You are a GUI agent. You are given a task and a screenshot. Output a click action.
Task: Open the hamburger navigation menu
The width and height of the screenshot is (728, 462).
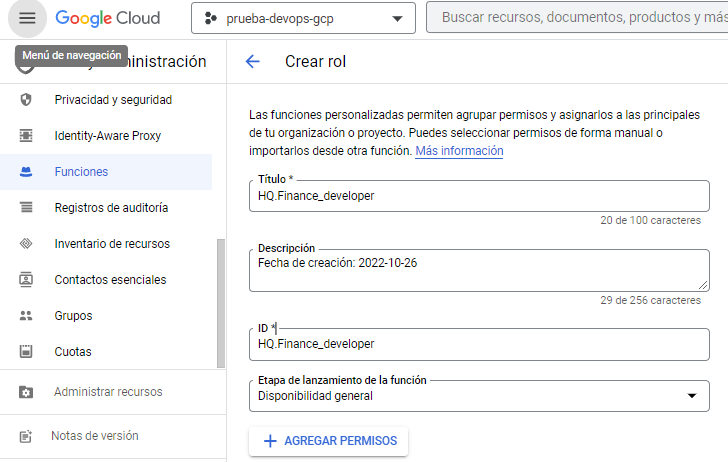(27, 18)
